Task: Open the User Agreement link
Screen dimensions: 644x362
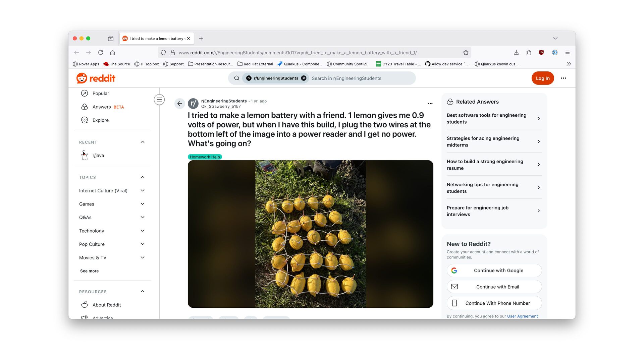Action: [522, 316]
